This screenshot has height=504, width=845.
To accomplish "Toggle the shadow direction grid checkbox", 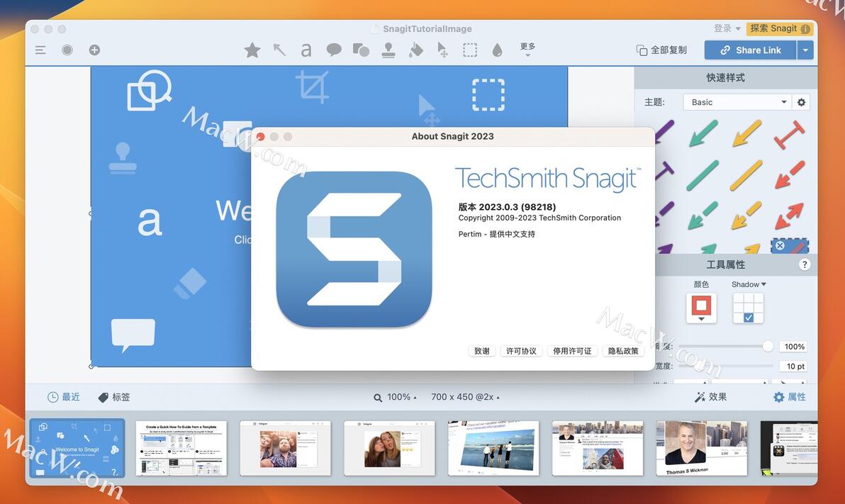I will tap(749, 318).
